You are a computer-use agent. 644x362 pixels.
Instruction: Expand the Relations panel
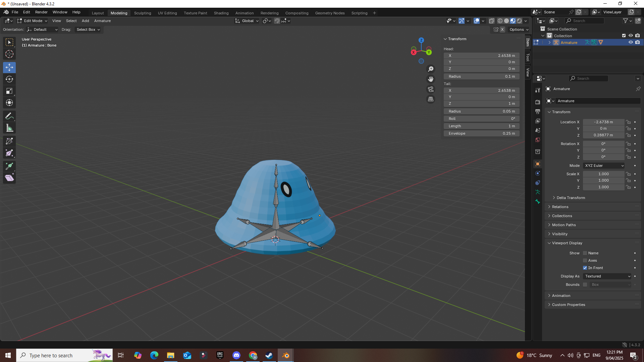click(560, 207)
